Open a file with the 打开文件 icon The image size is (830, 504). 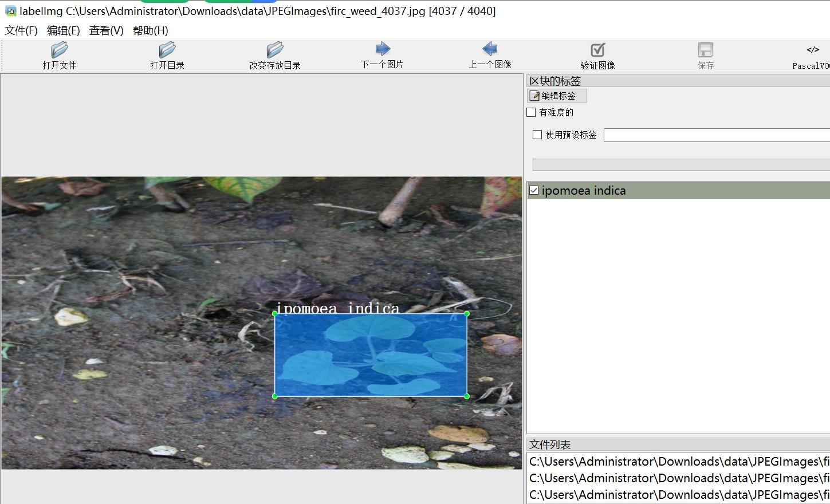(x=60, y=50)
